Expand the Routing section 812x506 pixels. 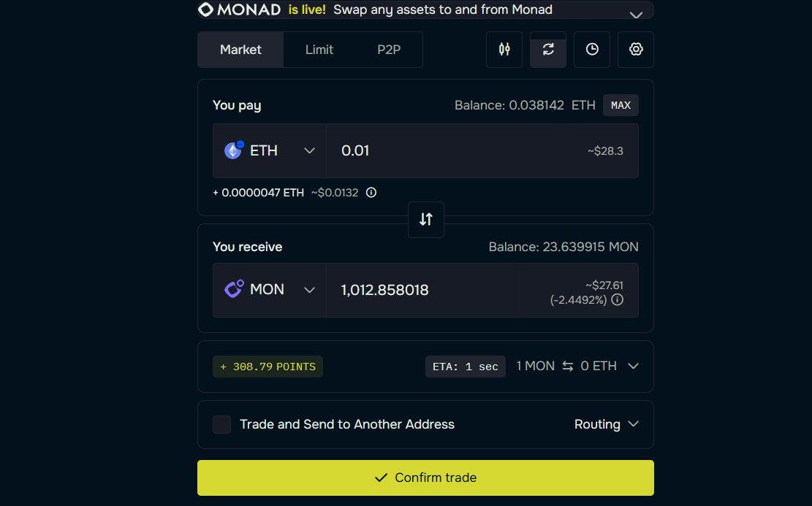pyautogui.click(x=607, y=424)
